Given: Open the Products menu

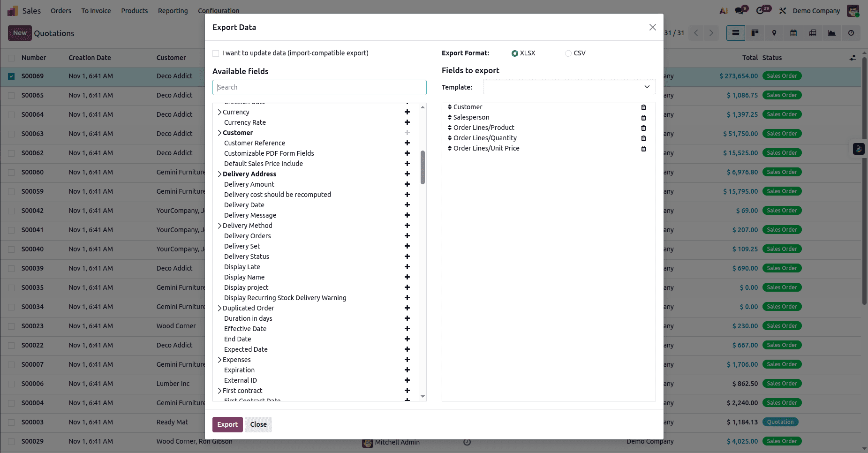Looking at the screenshot, I should tap(135, 10).
